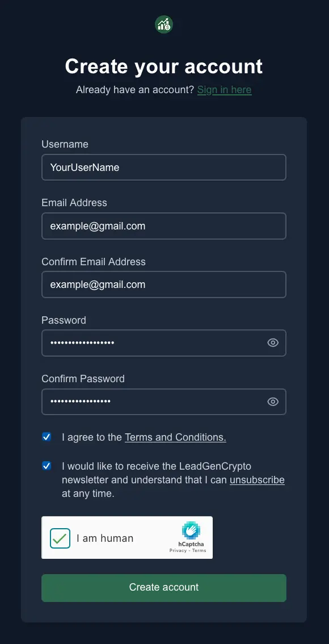Click the hCaptcha hand logo

(190, 530)
